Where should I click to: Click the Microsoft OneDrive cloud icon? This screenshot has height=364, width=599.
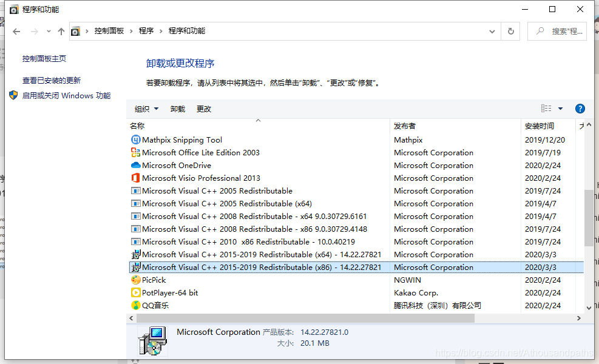pos(135,166)
